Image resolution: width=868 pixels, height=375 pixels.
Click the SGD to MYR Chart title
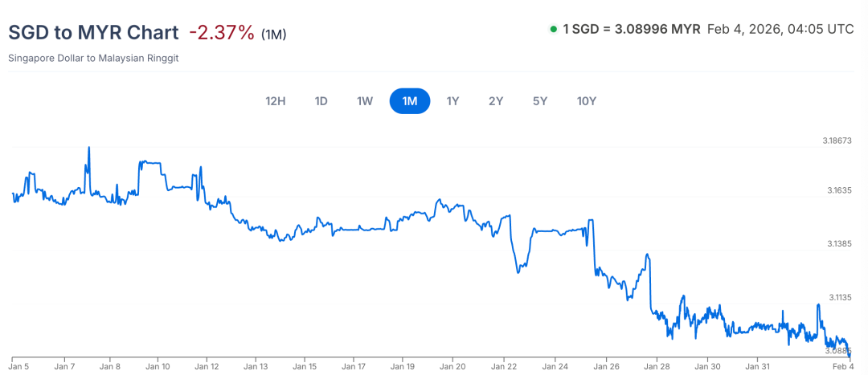click(93, 33)
